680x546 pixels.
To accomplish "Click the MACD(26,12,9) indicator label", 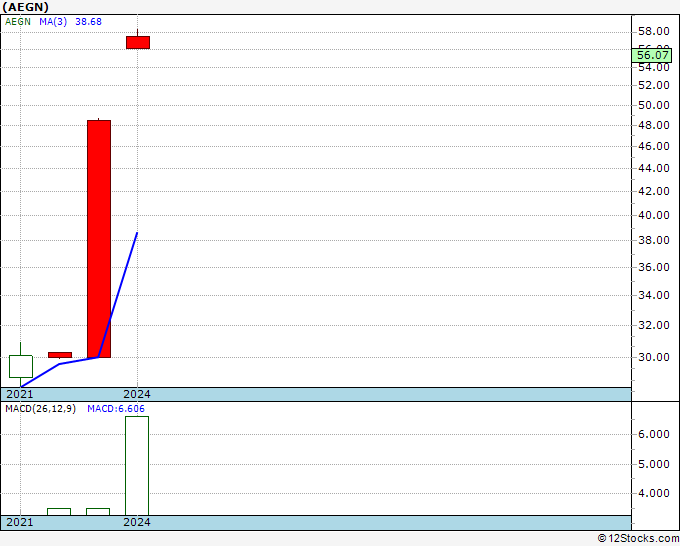I will [40, 409].
